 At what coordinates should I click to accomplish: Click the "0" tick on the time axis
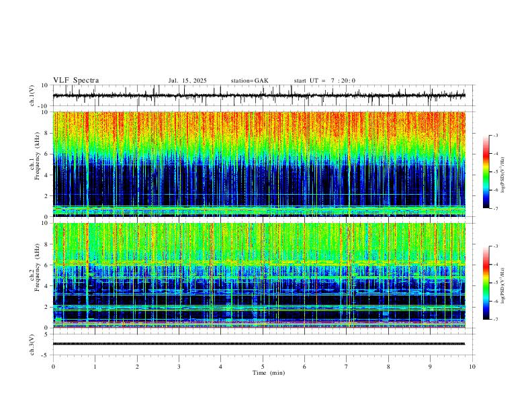(x=53, y=367)
